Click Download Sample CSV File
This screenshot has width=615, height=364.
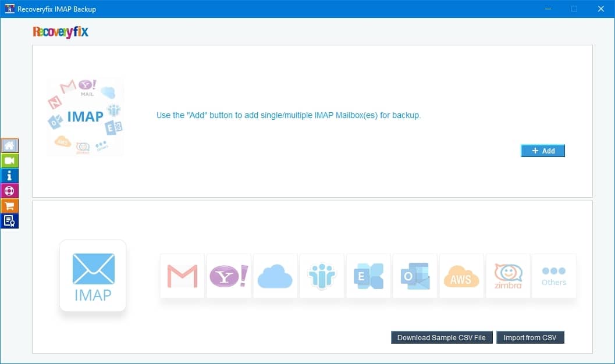coord(442,337)
